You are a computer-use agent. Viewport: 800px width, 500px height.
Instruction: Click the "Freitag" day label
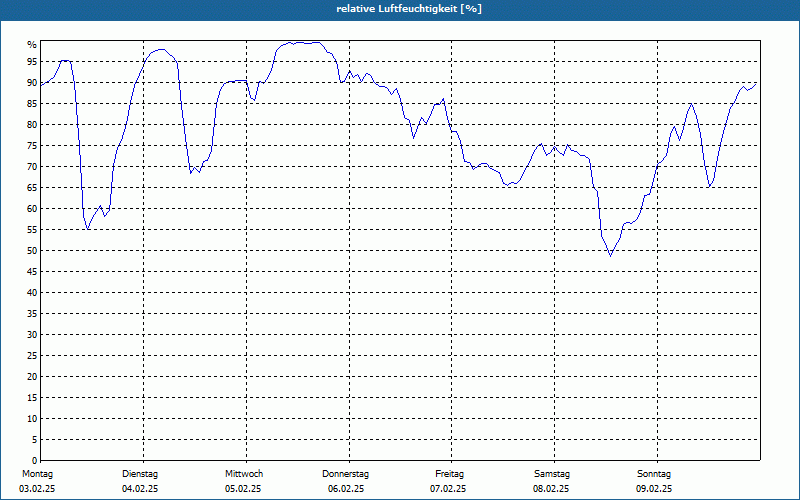pyautogui.click(x=449, y=474)
